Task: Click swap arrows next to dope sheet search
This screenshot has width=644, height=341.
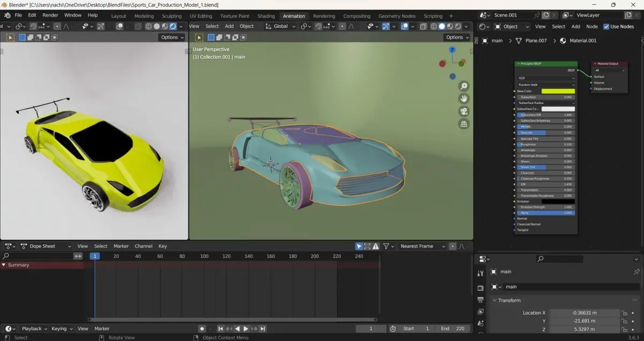Action: pyautogui.click(x=78, y=256)
